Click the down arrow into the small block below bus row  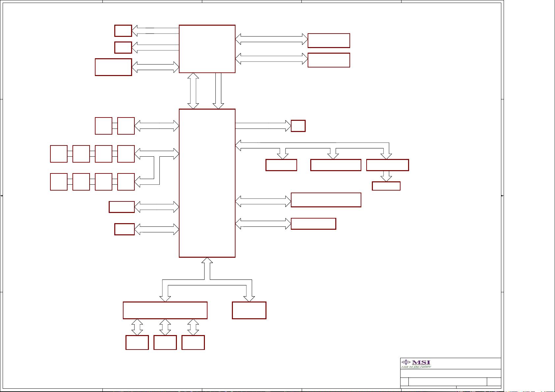pyautogui.click(x=386, y=176)
